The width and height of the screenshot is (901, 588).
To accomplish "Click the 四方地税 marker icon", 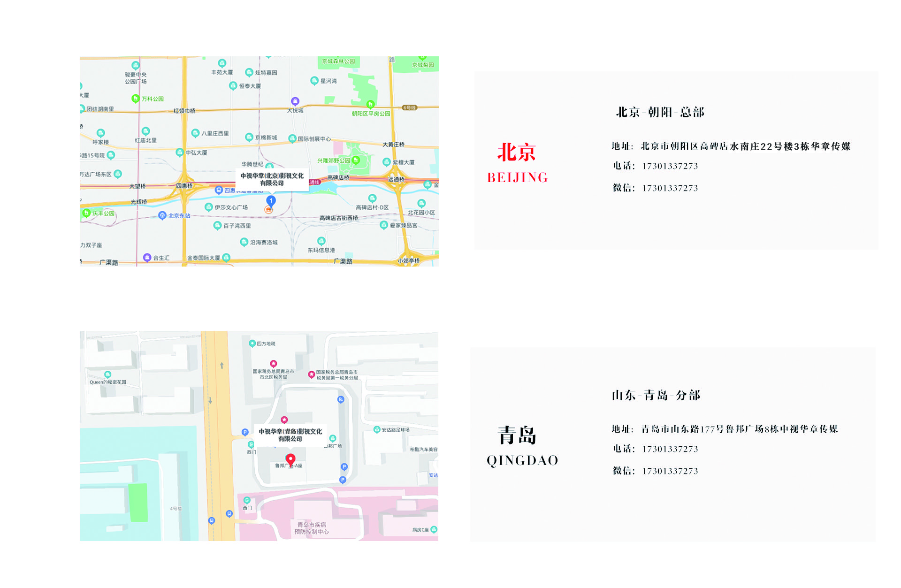I will coord(252,344).
